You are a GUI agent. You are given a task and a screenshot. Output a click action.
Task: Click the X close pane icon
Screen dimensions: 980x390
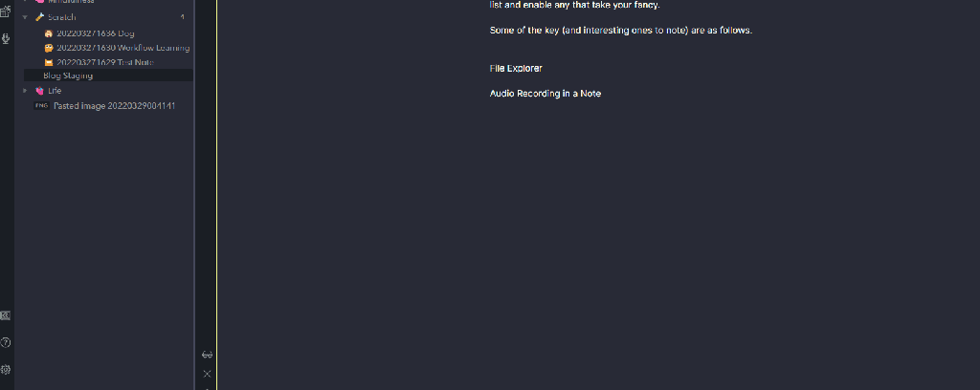point(207,374)
